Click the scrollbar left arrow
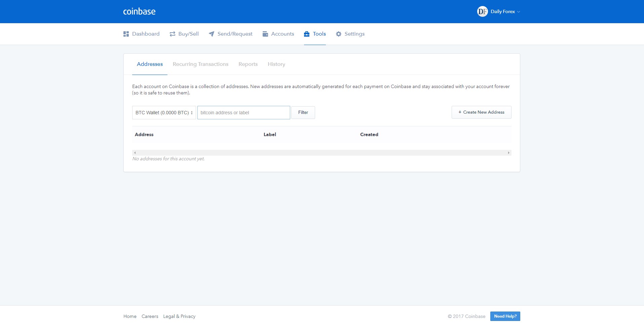The width and height of the screenshot is (644, 326). pyautogui.click(x=135, y=153)
